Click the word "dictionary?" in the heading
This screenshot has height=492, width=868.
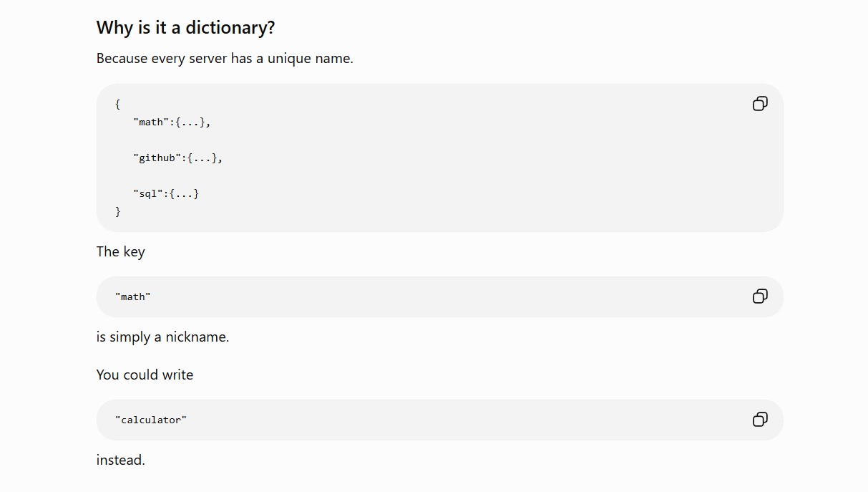tap(230, 28)
